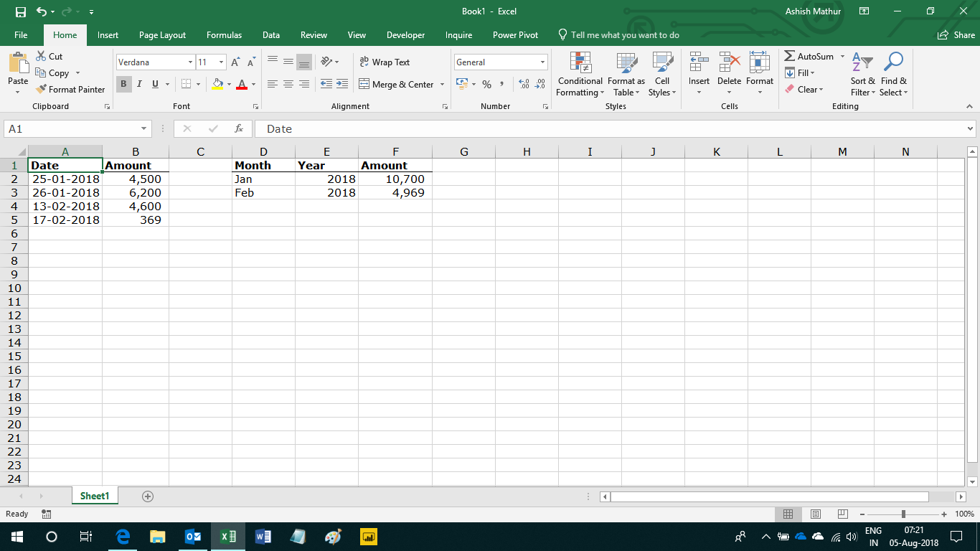Toggle Bold formatting

point(123,84)
